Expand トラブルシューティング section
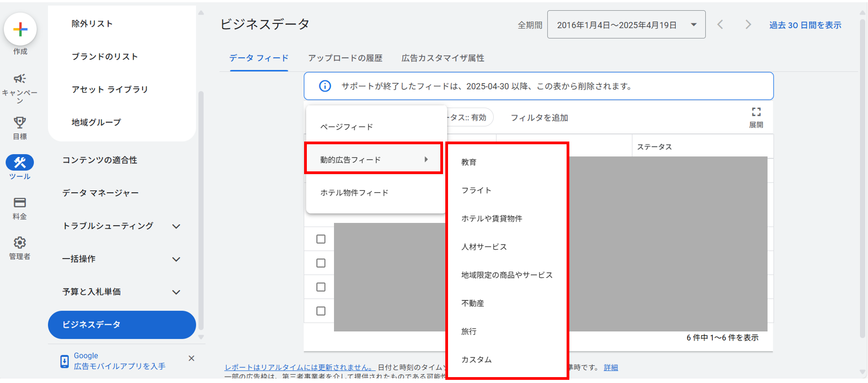This screenshot has width=868, height=383. pos(176,226)
